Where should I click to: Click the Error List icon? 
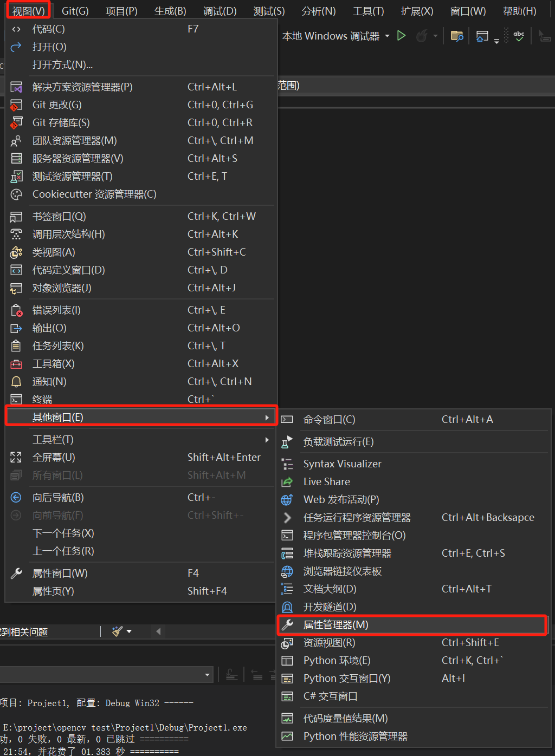[x=16, y=310]
